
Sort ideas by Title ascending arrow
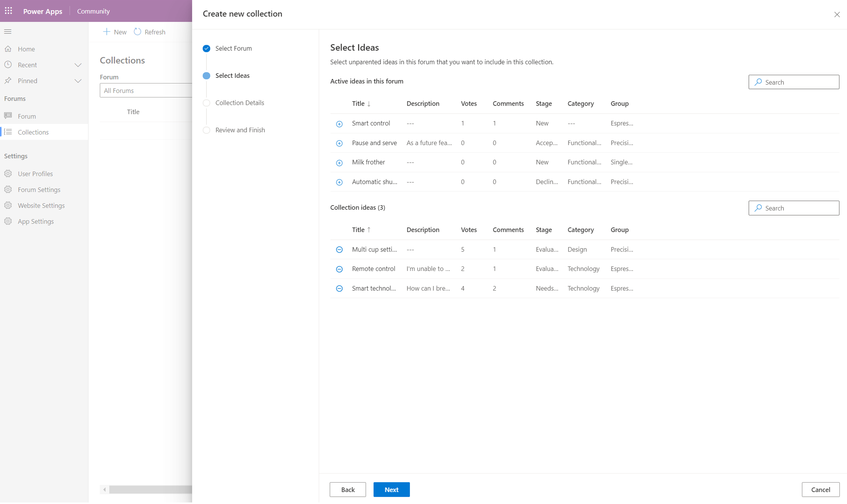(x=361, y=230)
